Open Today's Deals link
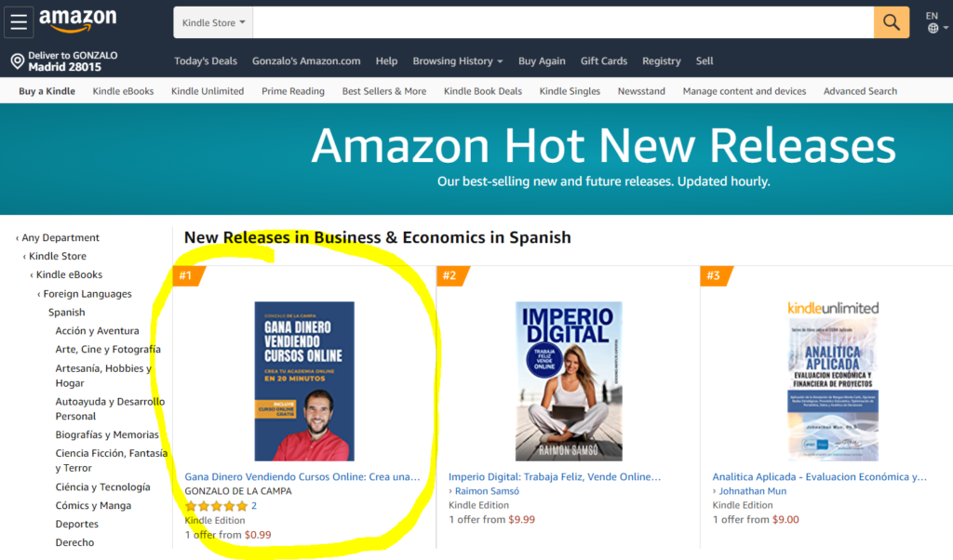Screen dimensions: 953x560 coord(206,61)
